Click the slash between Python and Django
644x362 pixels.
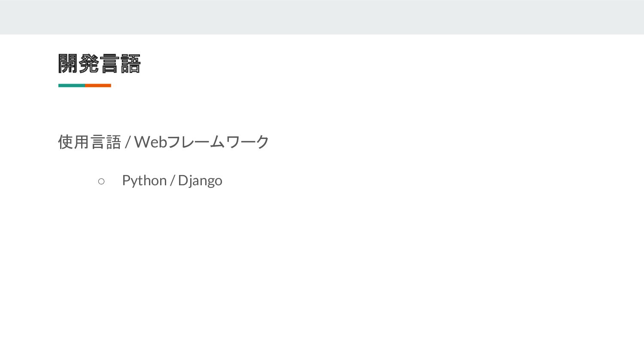pos(172,181)
